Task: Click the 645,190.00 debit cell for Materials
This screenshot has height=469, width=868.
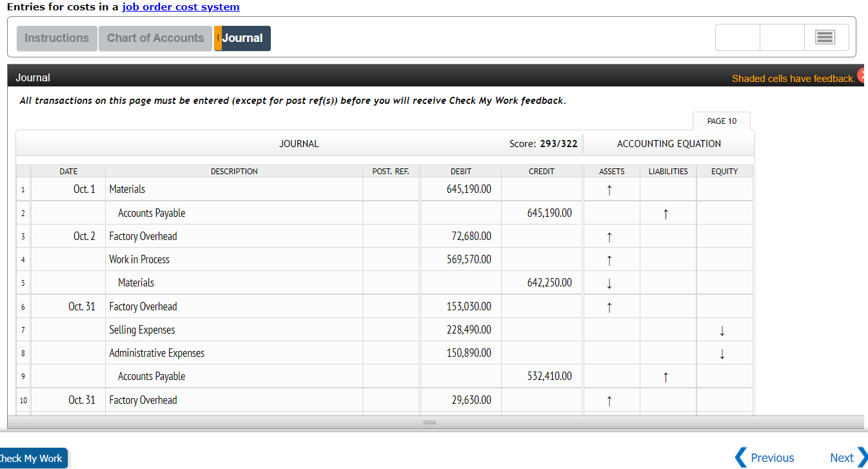Action: tap(460, 189)
